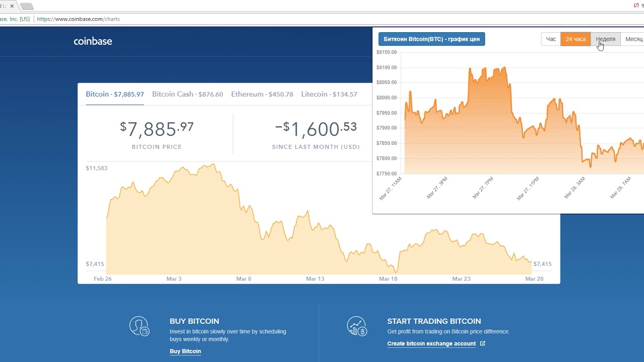Click the Start Trading chart icon
644x362 pixels.
click(x=357, y=326)
